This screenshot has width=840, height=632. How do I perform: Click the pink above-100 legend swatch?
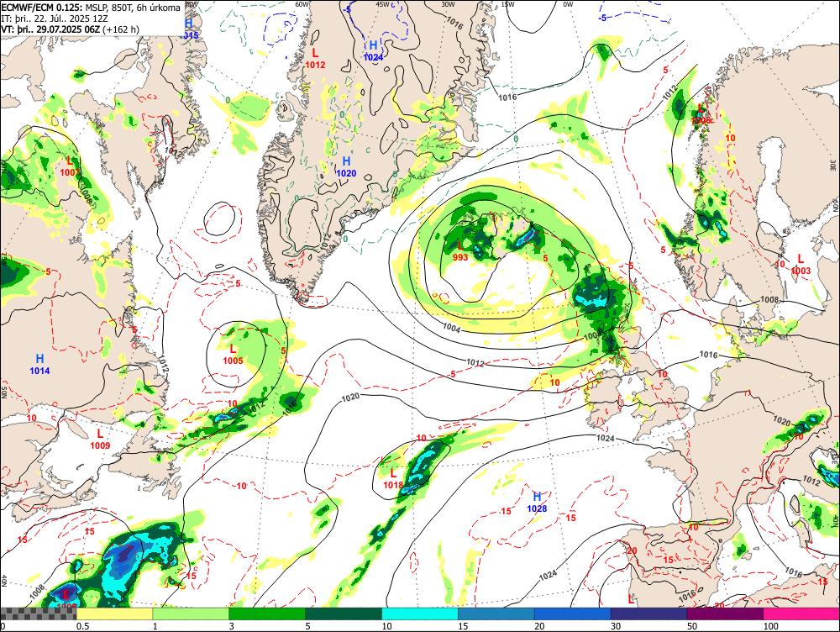(801, 614)
